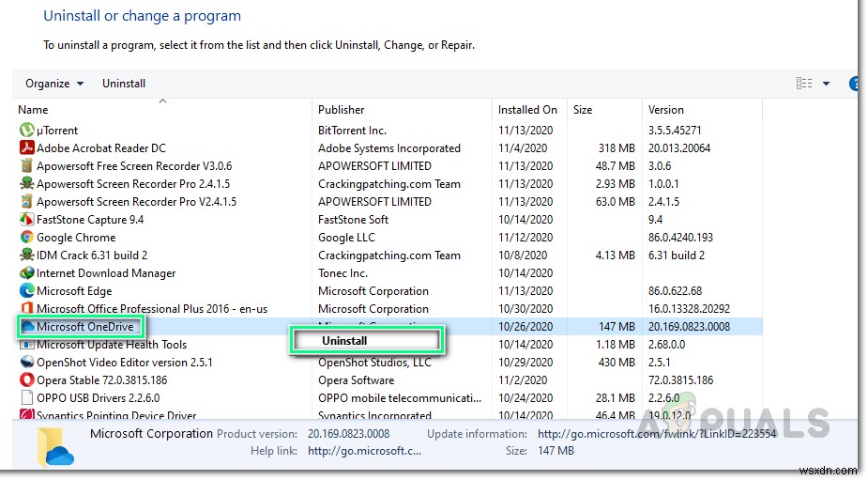Click the OpenShot Studios, LLC publisher cell
The height and width of the screenshot is (480, 868).
tap(374, 363)
